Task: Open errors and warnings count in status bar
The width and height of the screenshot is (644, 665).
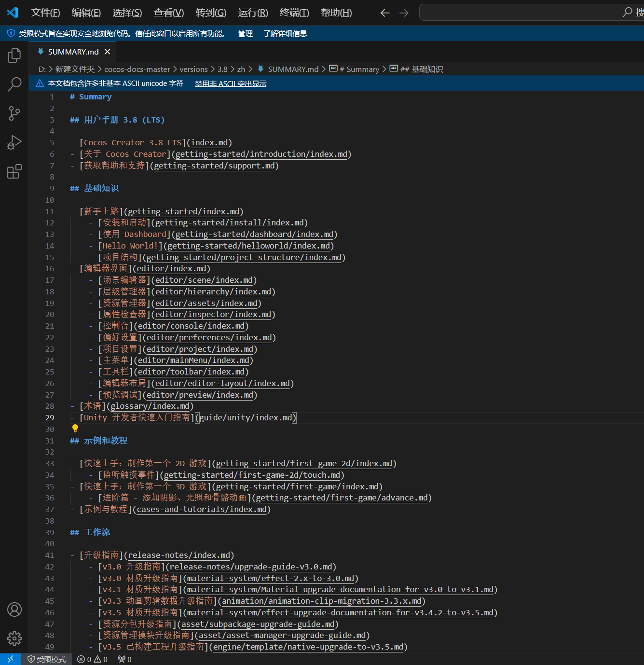Action: (92, 659)
